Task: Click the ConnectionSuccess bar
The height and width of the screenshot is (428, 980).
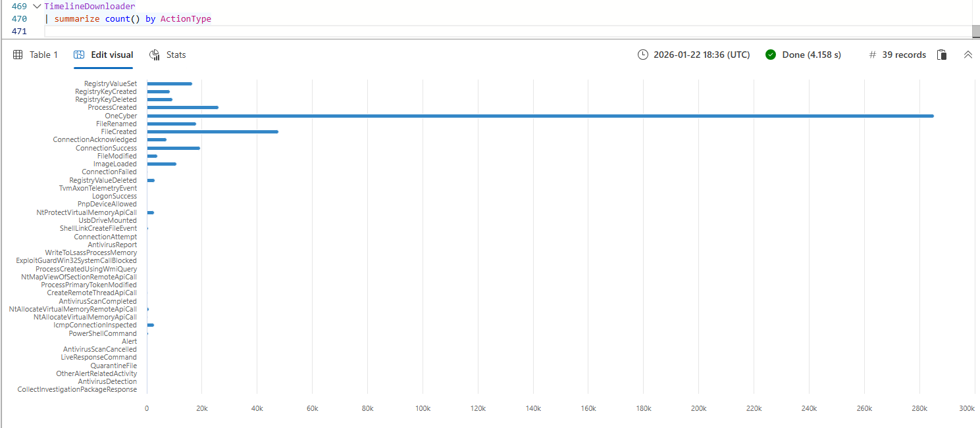Action: pos(173,148)
